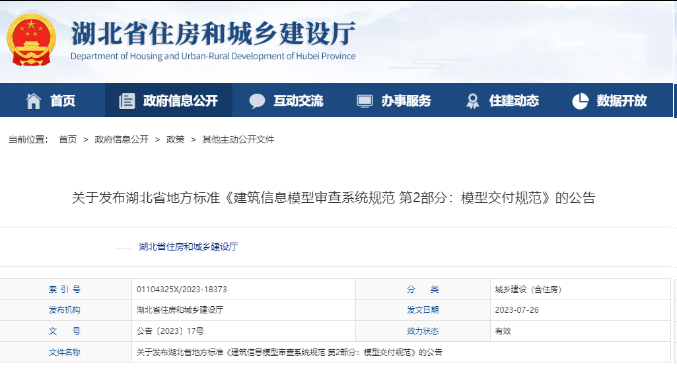The image size is (677, 382).
Task: Click document number 公告〔2023〕17号
Action: click(x=170, y=331)
